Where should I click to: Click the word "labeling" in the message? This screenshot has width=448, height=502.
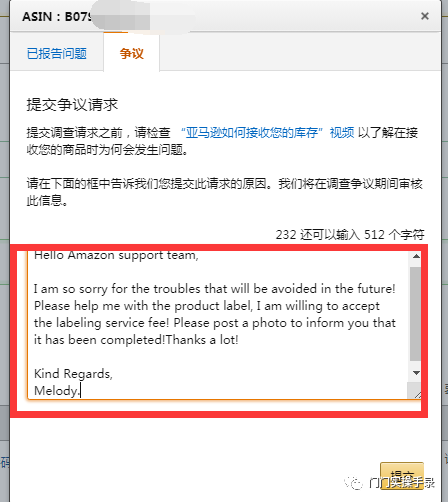(78, 323)
